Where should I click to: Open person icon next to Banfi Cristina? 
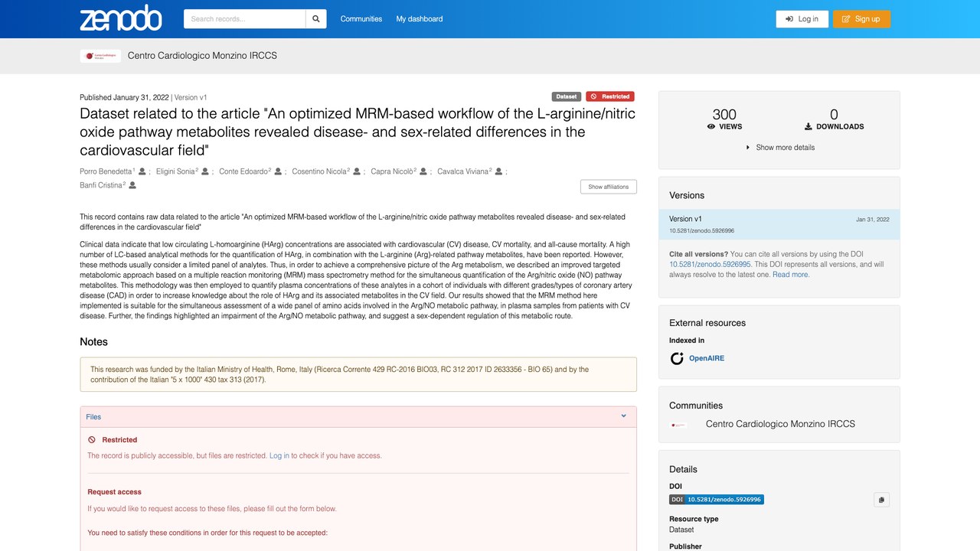pos(132,185)
